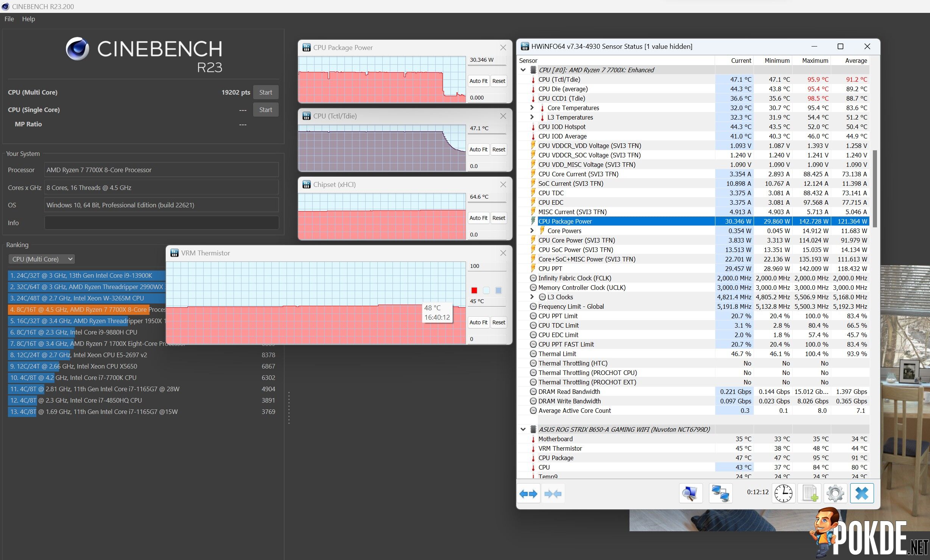Collapse the CPU [#0] AMD Ryzen sensor group

coord(523,70)
